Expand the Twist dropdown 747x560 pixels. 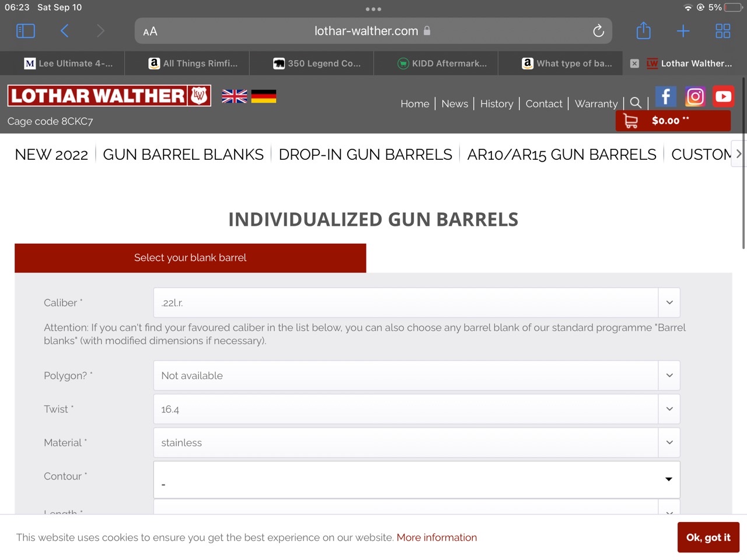[x=416, y=409]
